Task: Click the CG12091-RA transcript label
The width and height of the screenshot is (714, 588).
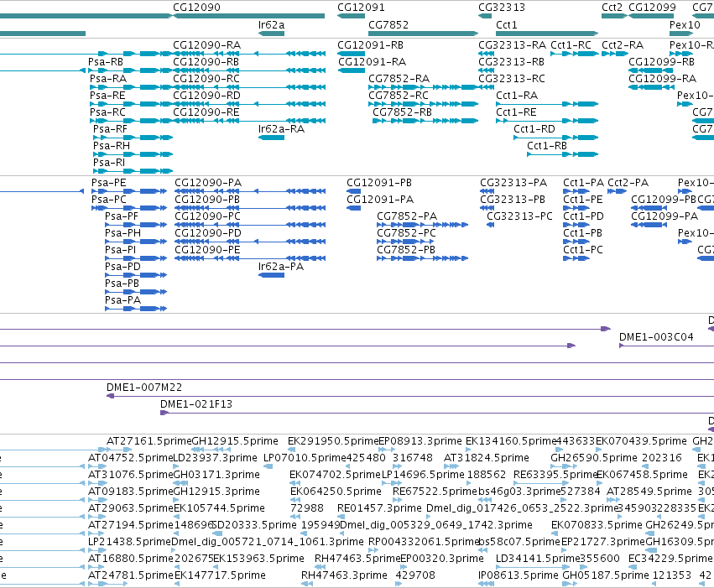Action: click(372, 62)
